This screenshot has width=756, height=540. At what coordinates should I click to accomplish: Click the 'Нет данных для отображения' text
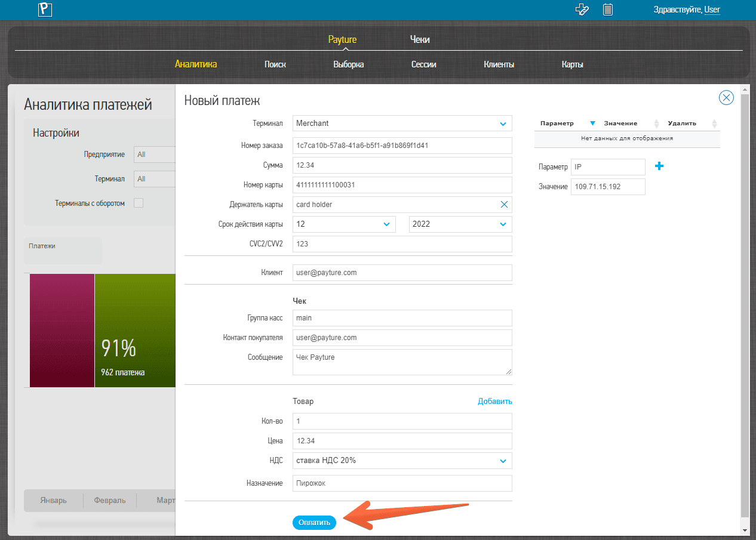click(627, 138)
